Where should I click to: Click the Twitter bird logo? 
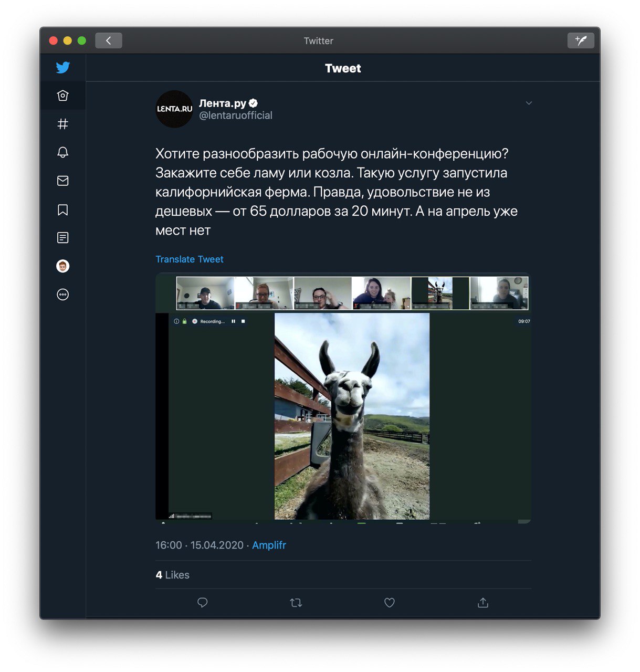63,67
